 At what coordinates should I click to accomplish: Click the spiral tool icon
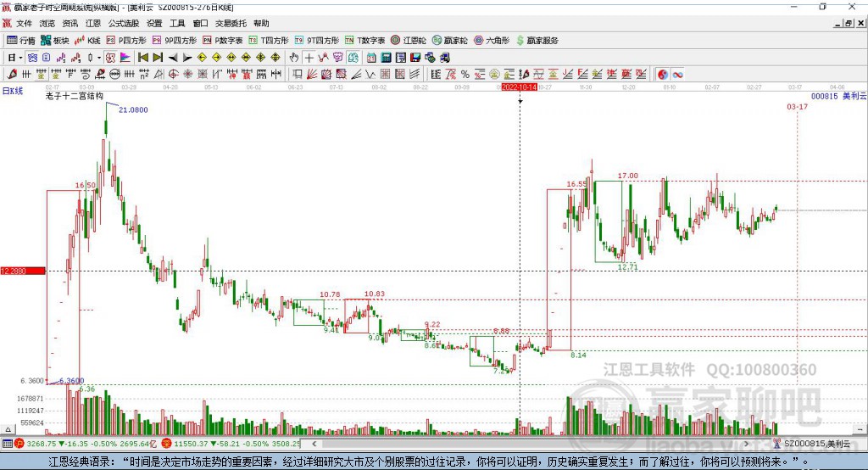point(86,75)
